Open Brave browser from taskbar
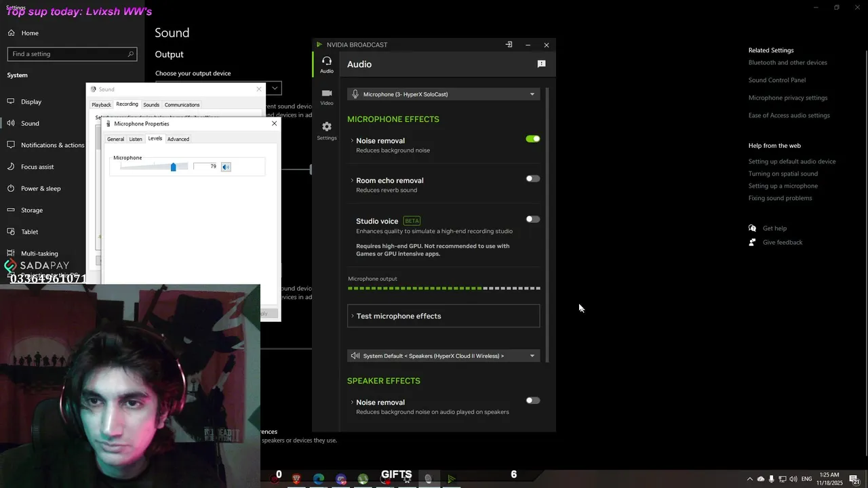This screenshot has width=868, height=488. [x=296, y=479]
